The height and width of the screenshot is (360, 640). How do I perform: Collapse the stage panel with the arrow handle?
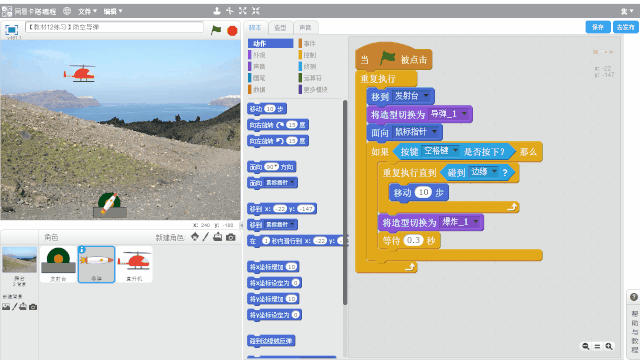[x=241, y=225]
